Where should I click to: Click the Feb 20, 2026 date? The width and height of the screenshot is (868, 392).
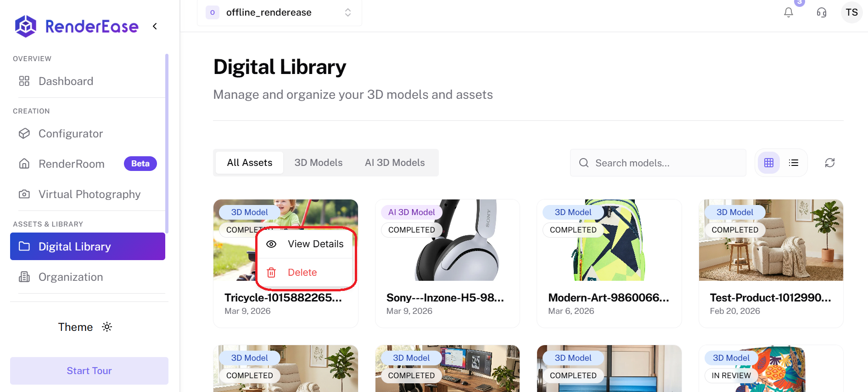click(x=735, y=311)
